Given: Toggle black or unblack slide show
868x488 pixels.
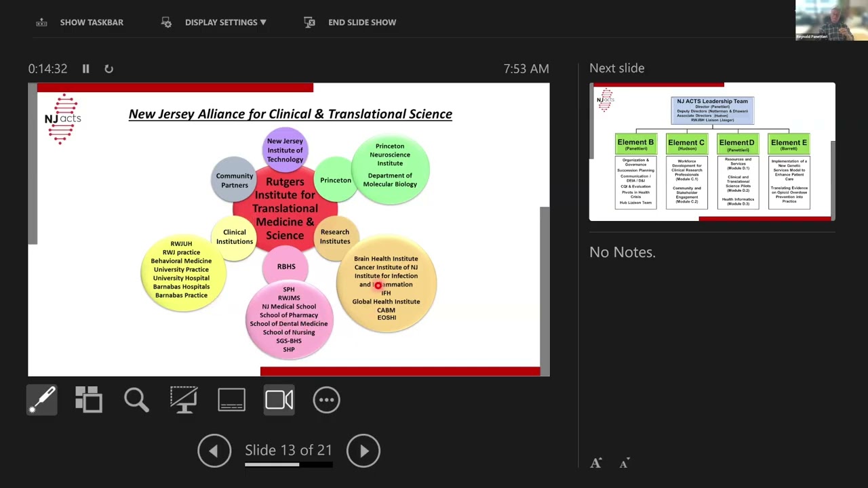Looking at the screenshot, I should point(184,400).
